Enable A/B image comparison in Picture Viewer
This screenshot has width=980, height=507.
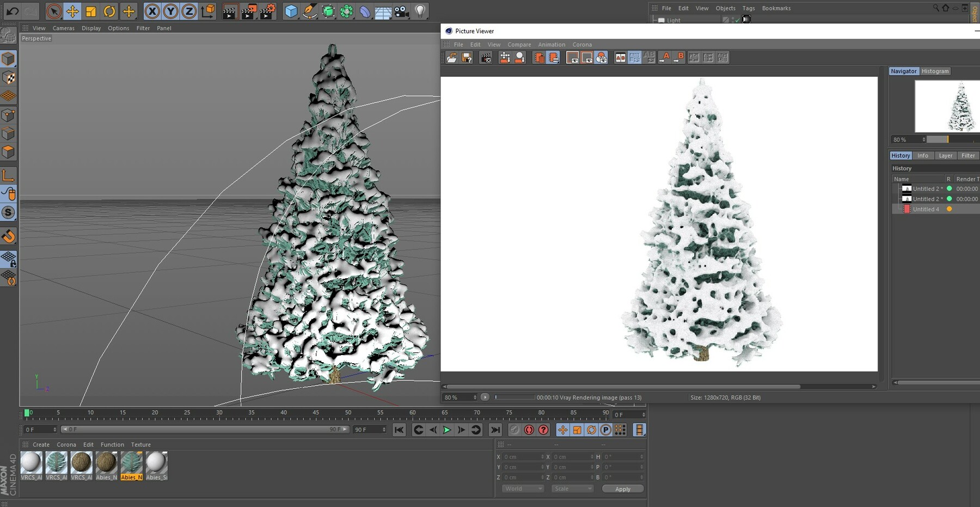[x=621, y=57]
